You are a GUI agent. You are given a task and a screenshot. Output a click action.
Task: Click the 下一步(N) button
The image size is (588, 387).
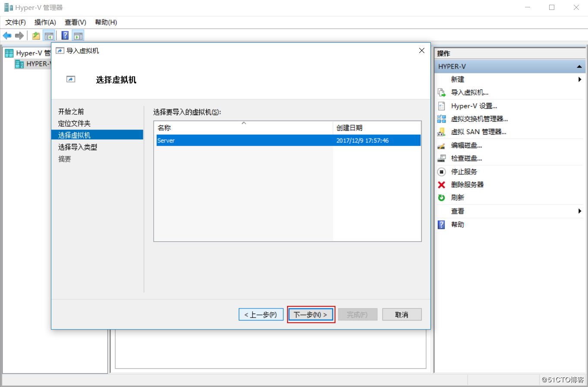(x=311, y=315)
